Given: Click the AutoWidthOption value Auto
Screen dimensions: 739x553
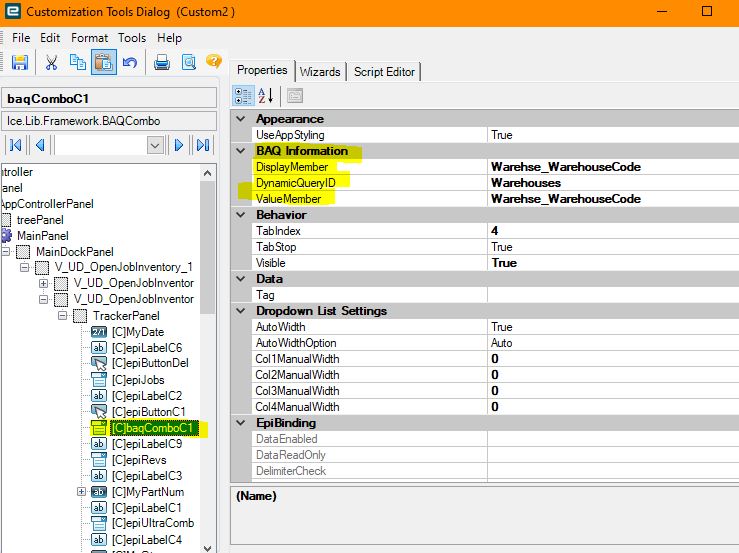Looking at the screenshot, I should click(x=501, y=343).
